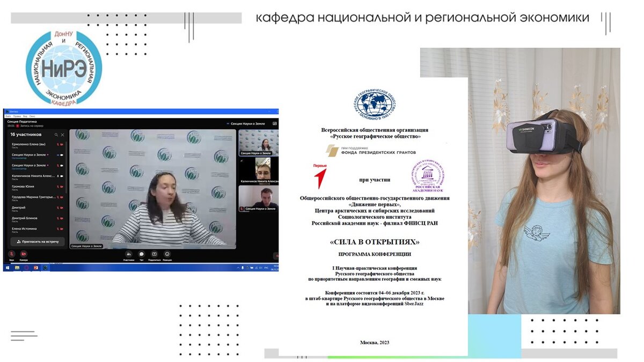Select bottom-right participant video thumbnail
644x362 pixels.
click(x=259, y=198)
